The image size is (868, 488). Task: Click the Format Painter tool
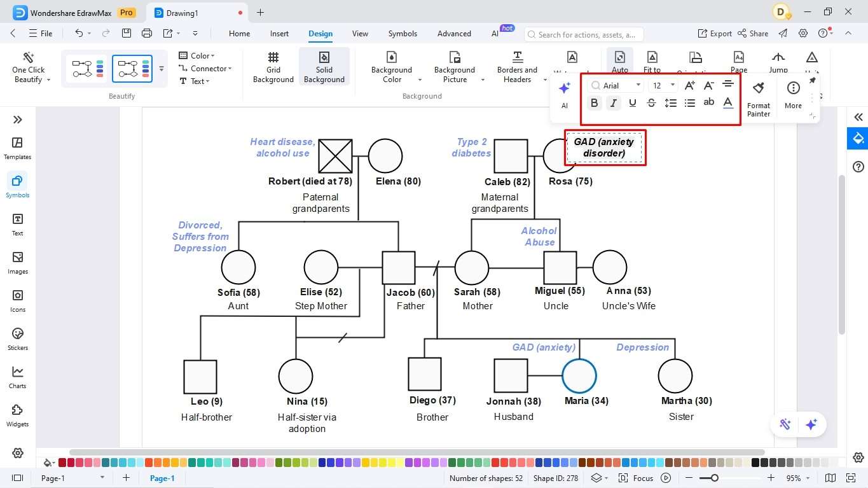pos(759,99)
